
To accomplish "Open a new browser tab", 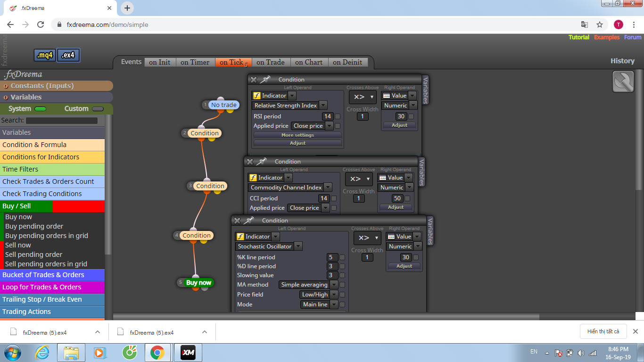I will coord(127,8).
